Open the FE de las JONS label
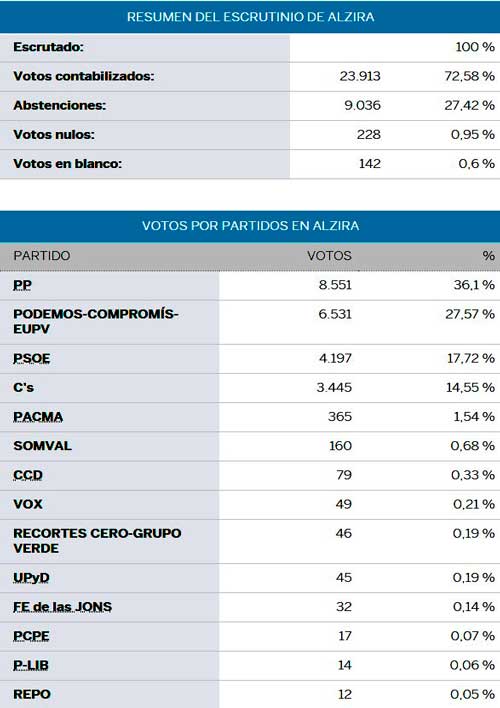This screenshot has height=708, width=500. 62,607
